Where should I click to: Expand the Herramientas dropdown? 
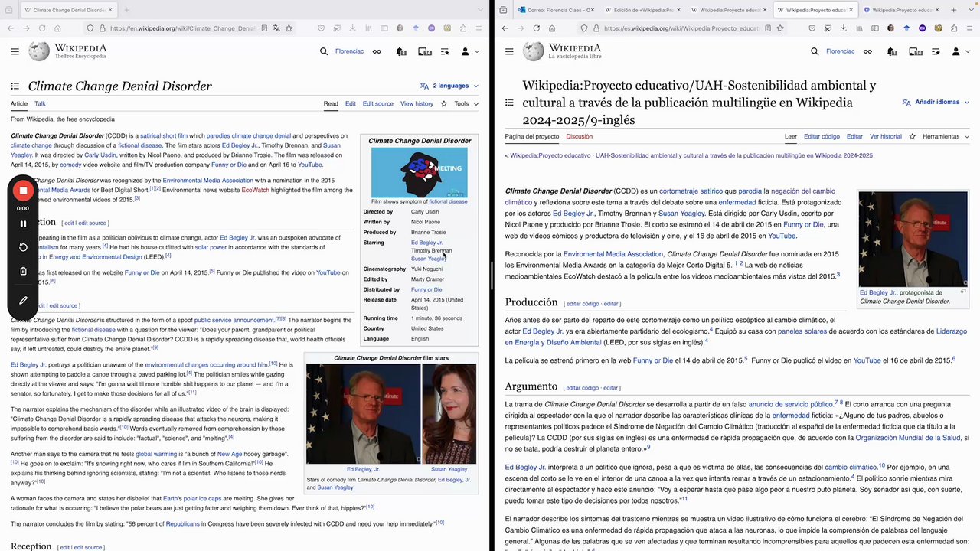pos(946,136)
